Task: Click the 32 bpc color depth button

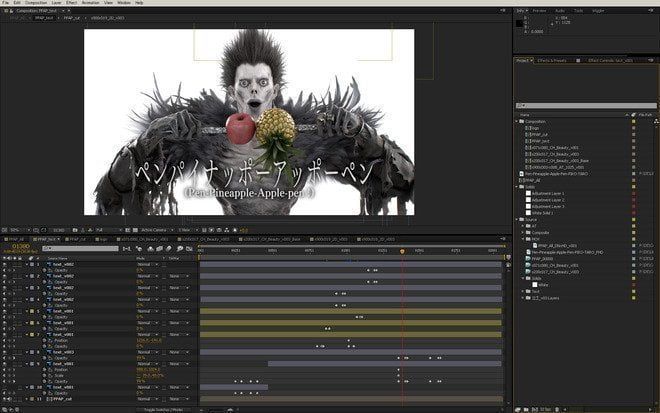Action: [546, 409]
